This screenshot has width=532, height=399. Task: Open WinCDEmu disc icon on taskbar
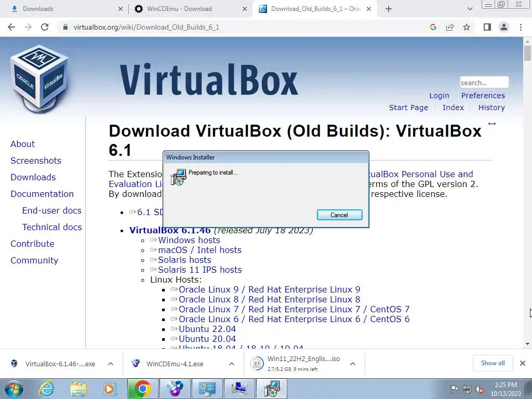point(175,389)
